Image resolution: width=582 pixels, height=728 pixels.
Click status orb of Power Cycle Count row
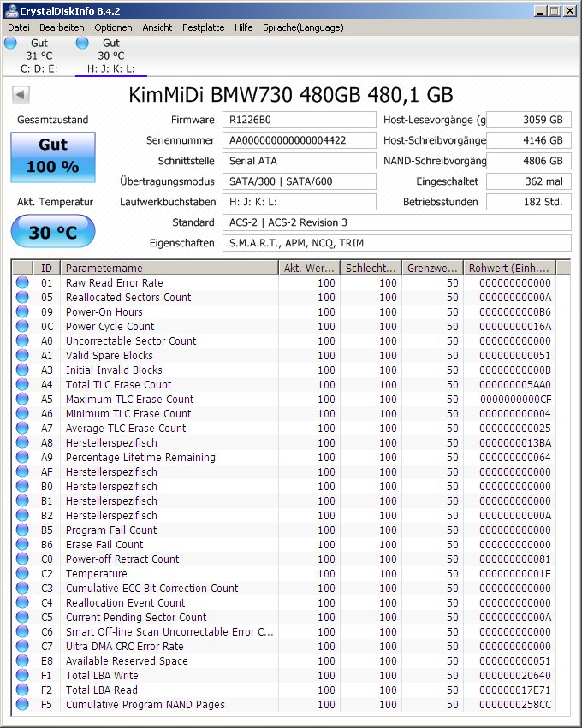[22, 326]
